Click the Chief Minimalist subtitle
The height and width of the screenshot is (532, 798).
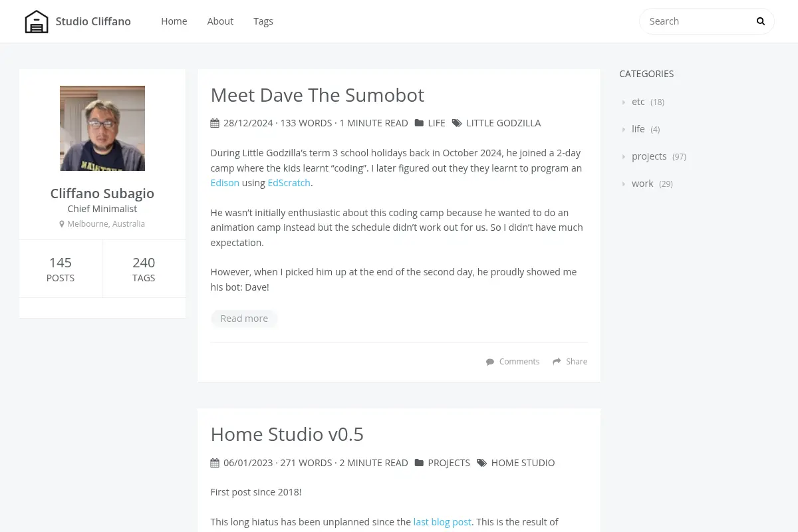pos(102,209)
